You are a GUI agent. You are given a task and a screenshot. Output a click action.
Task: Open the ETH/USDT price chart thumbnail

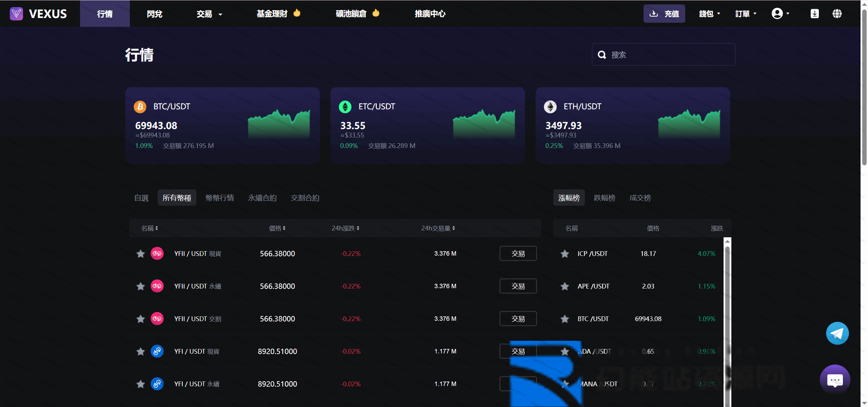689,124
